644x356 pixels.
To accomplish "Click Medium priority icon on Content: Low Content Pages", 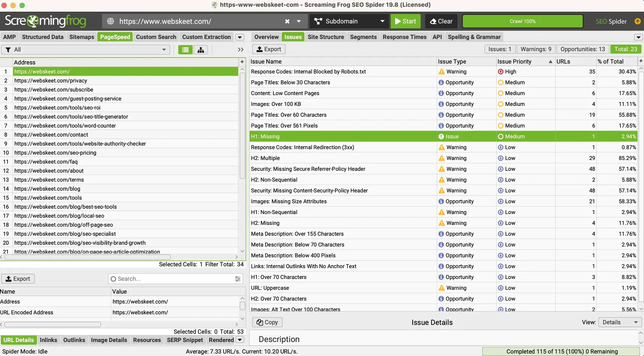I will 501,93.
